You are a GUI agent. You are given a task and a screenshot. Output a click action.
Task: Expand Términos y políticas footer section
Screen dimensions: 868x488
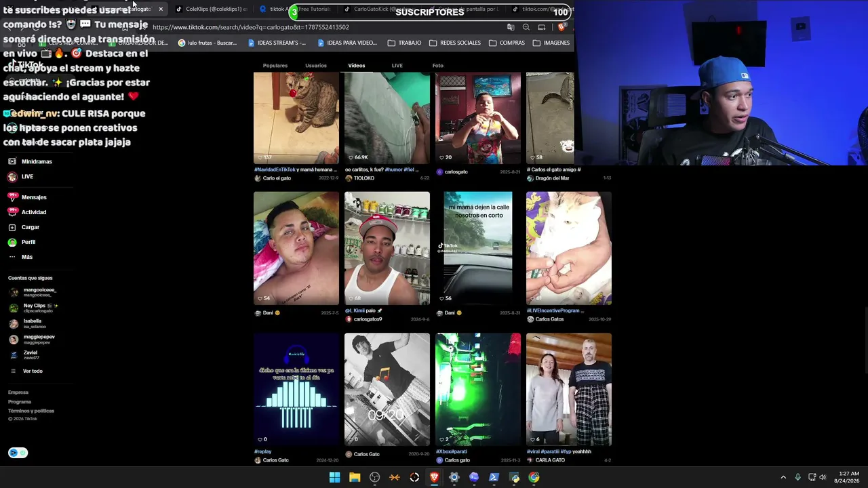point(31,411)
